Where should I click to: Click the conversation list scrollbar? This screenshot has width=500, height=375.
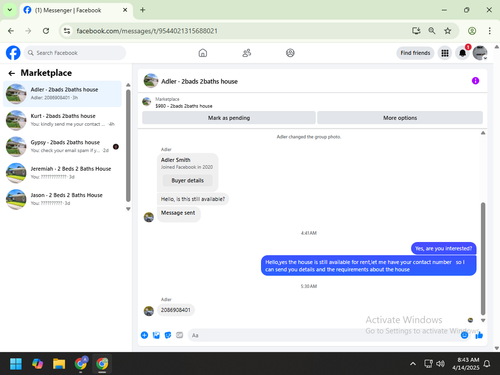click(x=128, y=145)
